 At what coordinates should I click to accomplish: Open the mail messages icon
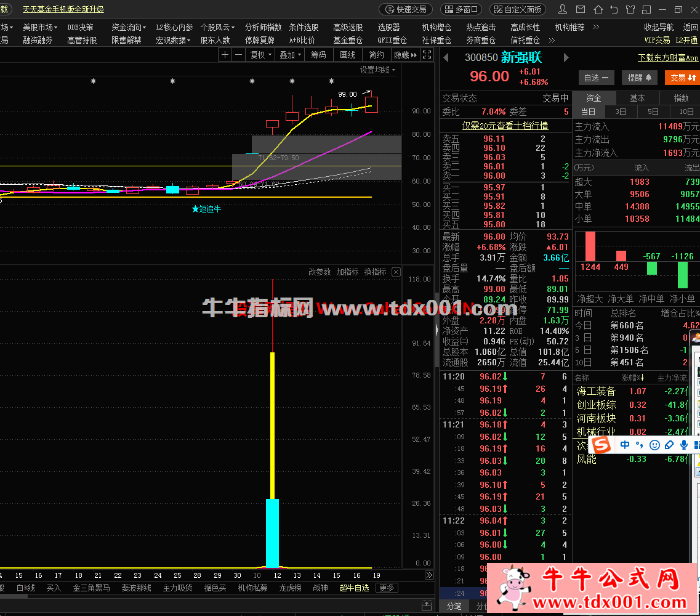coord(581,9)
